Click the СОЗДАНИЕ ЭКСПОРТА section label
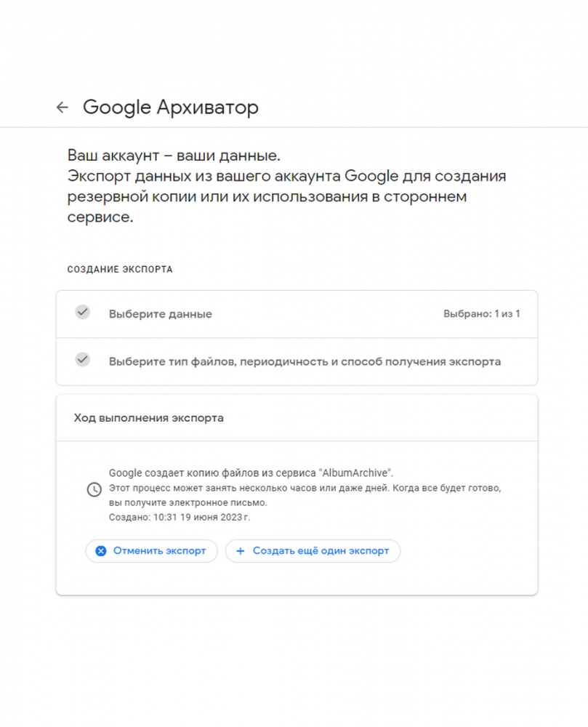Screen dimensions: 588x727 point(120,270)
